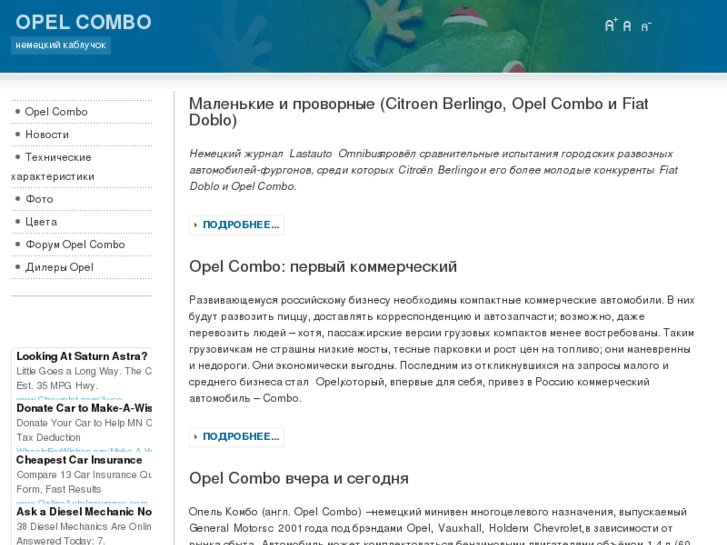Viewport: 727px width, 545px height.
Task: Click ПОДРОБНЕЕ under the Citroen Berlingo article
Action: 236,225
